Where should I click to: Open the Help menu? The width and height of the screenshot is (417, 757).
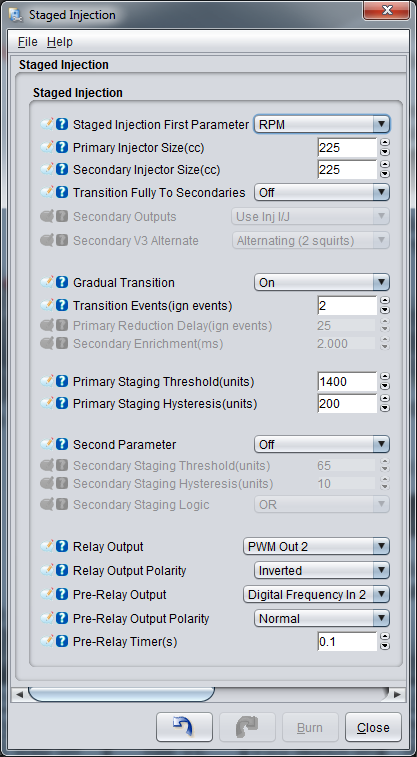tap(60, 42)
